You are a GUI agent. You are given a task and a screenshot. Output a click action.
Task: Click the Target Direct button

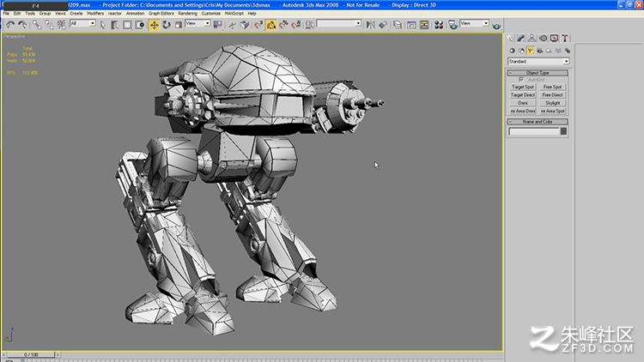(523, 95)
